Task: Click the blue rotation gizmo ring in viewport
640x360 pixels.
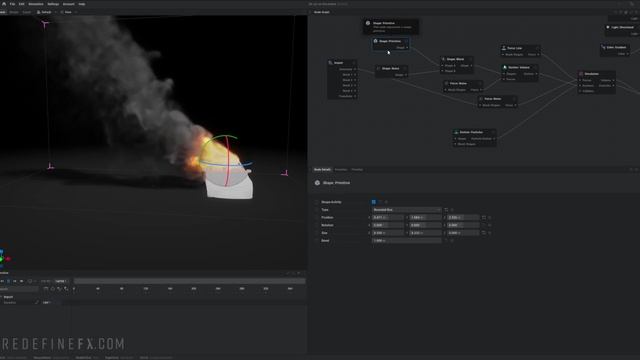Action: pyautogui.click(x=227, y=166)
